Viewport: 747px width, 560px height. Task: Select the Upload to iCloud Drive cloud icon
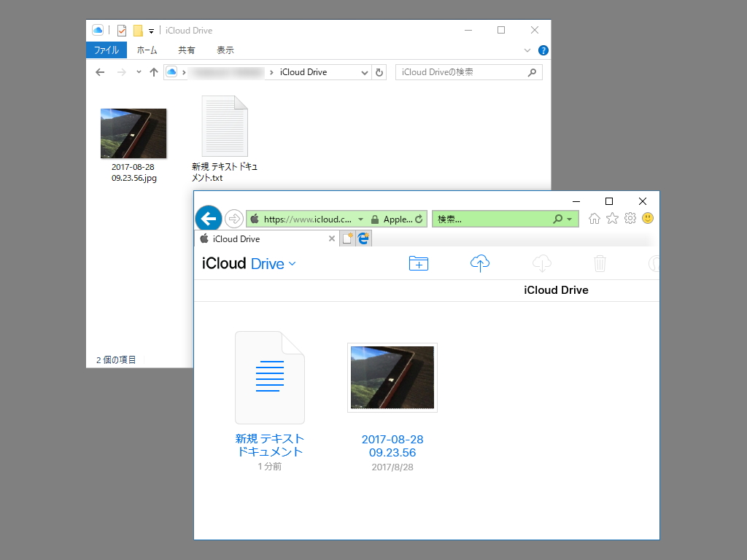click(479, 263)
